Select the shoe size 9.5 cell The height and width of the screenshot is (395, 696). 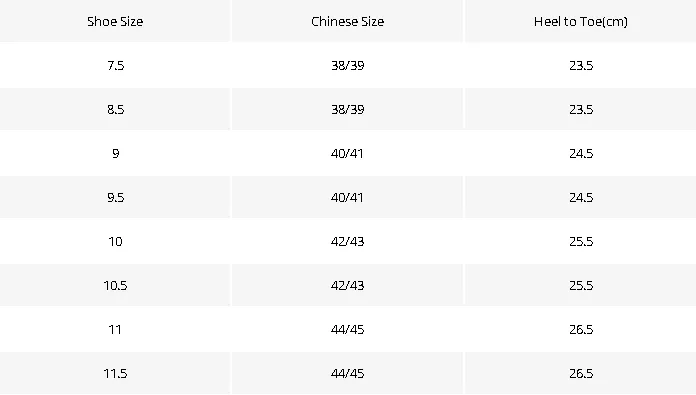[115, 197]
